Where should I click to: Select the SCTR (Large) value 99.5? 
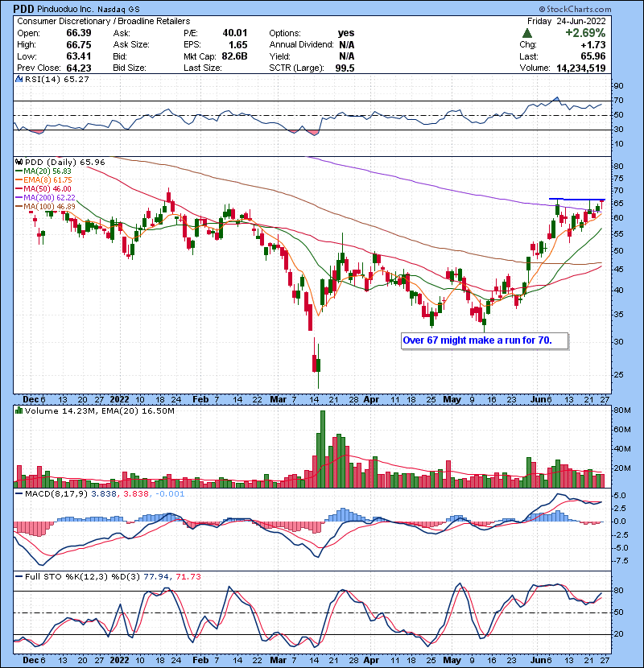pyautogui.click(x=345, y=68)
